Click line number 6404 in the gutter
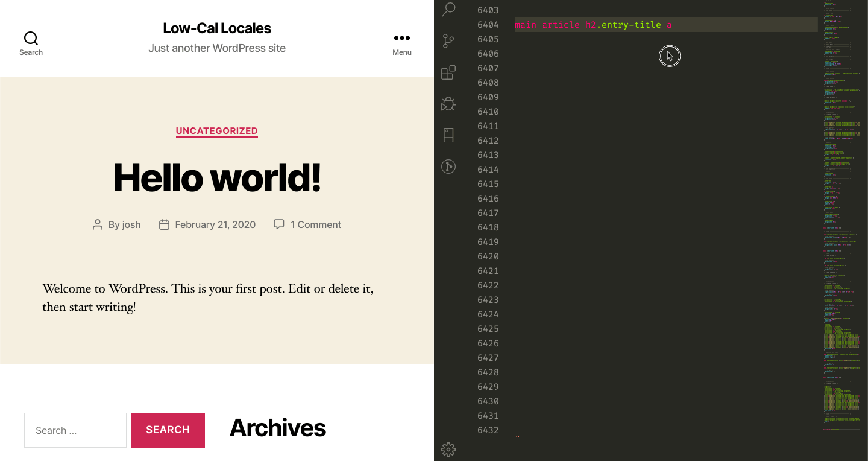 488,25
